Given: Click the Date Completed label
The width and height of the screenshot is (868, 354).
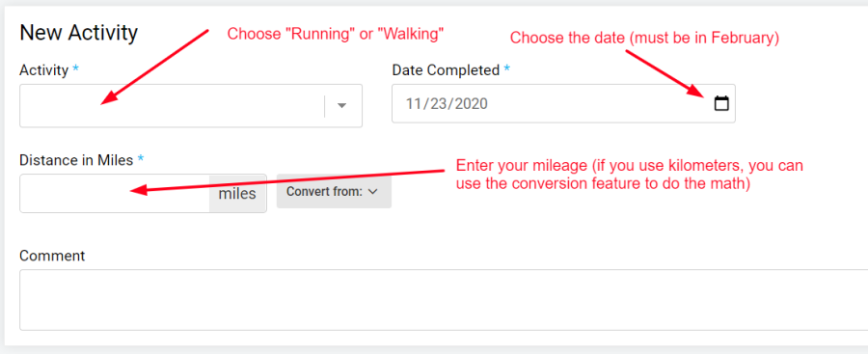Looking at the screenshot, I should coord(451,70).
